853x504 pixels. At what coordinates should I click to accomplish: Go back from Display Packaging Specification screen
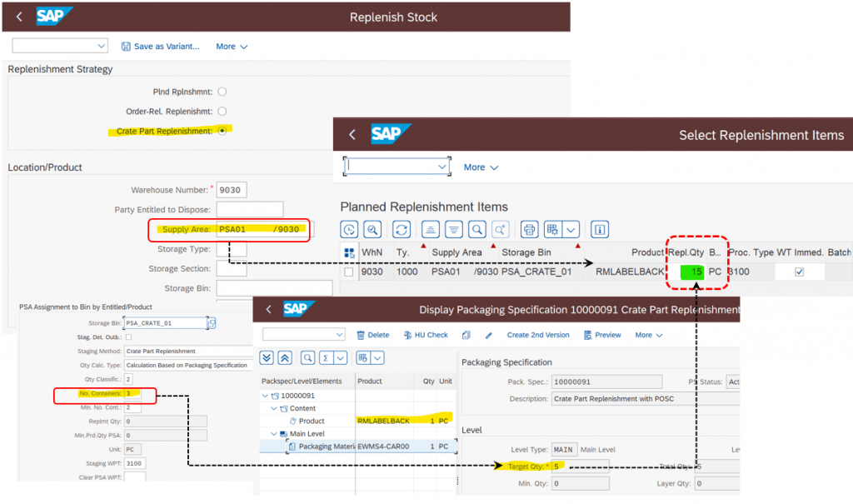tap(268, 309)
